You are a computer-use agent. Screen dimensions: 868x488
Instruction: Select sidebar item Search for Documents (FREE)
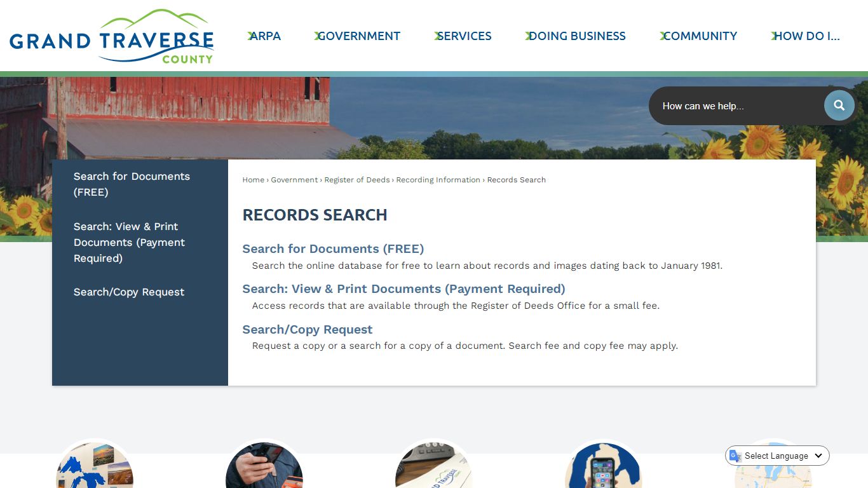coord(132,184)
